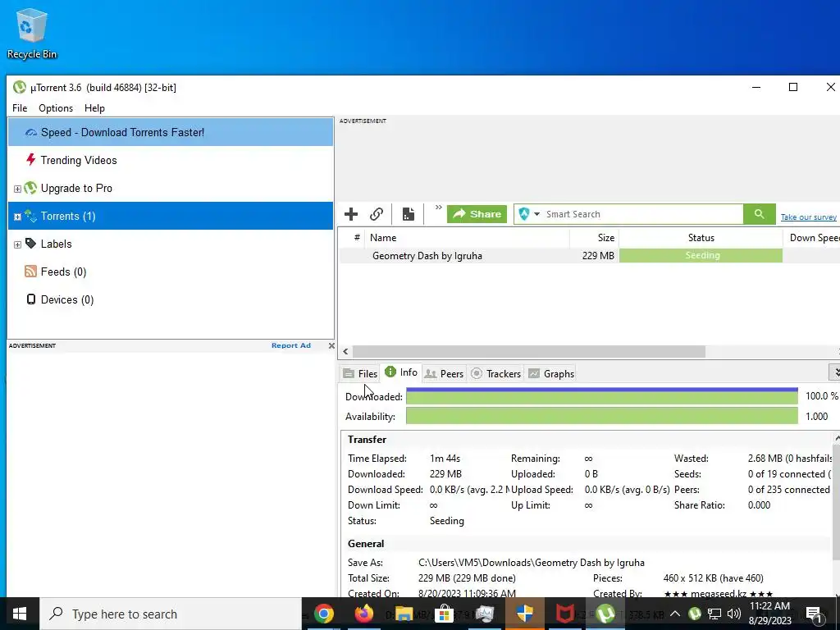Select the Geometry Dash by Igruha torrent
This screenshot has height=630, width=840.
pyautogui.click(x=427, y=256)
